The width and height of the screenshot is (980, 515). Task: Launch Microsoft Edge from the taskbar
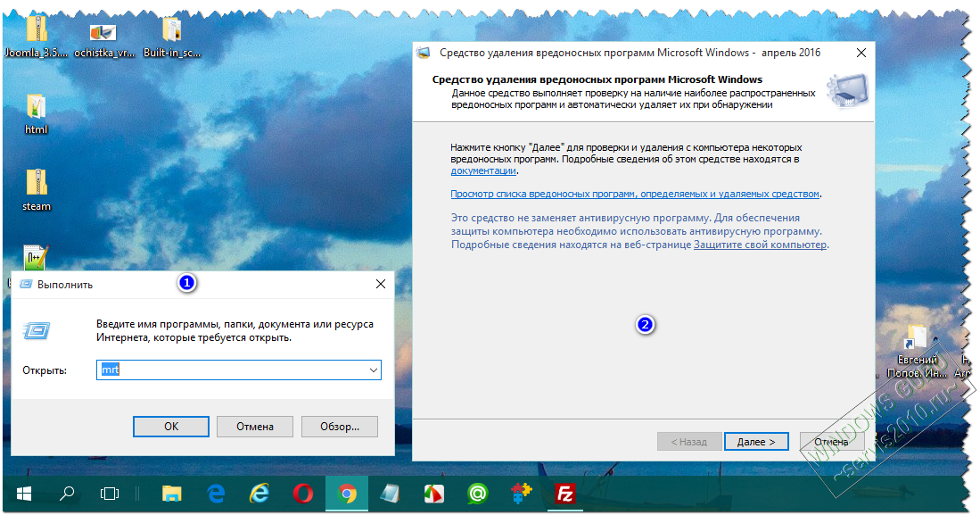point(217,494)
